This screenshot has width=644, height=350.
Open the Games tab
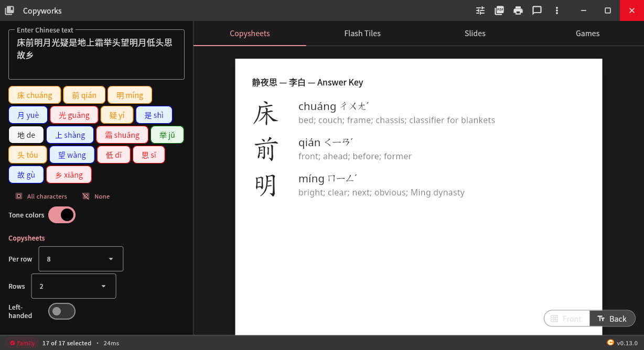[587, 33]
